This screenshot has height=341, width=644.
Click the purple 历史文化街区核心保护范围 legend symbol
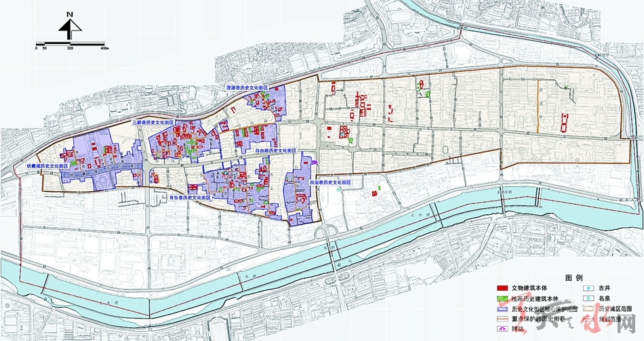point(502,308)
